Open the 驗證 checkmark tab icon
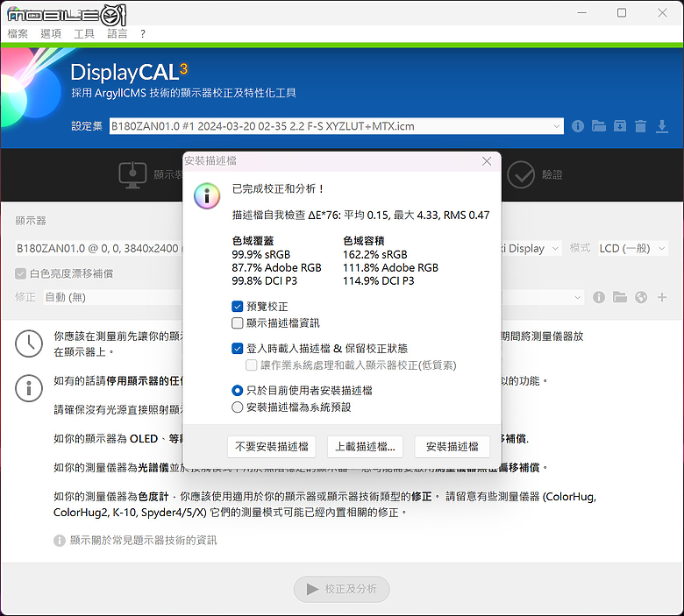The image size is (684, 616). point(521,175)
